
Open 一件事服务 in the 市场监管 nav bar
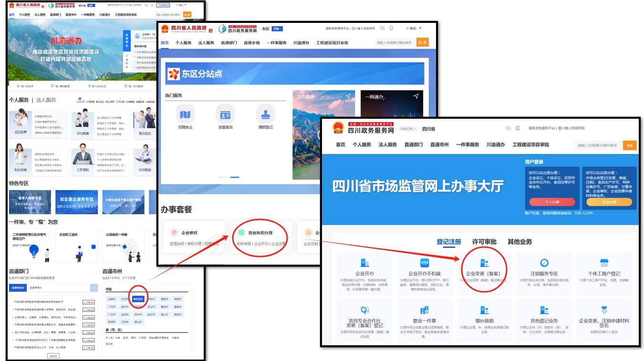coord(467,144)
